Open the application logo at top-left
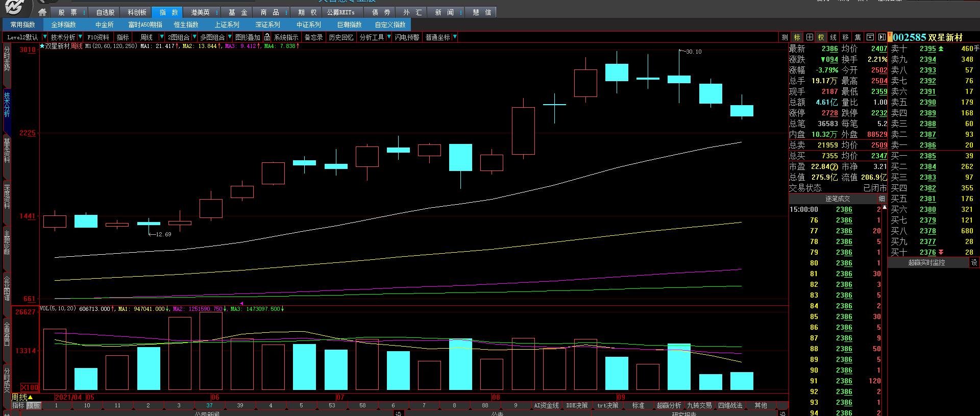This screenshot has height=416, width=980. coord(16,7)
